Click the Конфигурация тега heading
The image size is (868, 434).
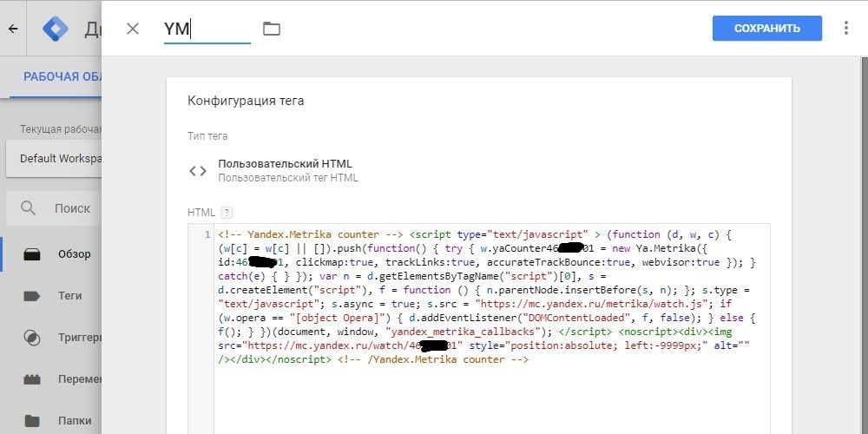pos(246,101)
